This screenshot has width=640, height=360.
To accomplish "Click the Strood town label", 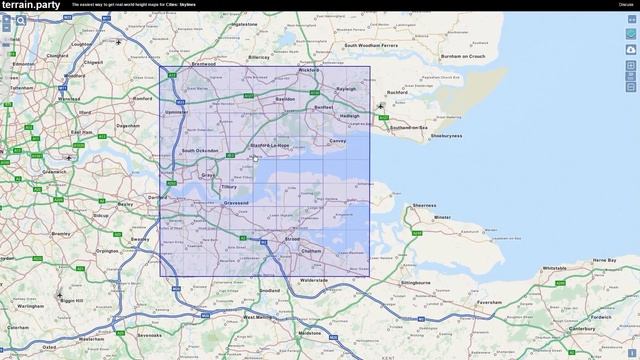I will tap(292, 239).
